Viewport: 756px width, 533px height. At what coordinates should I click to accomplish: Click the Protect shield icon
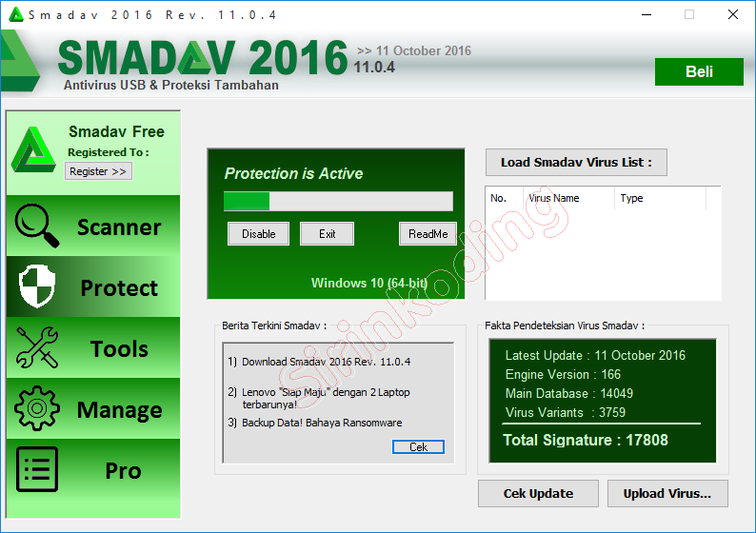pos(37,286)
